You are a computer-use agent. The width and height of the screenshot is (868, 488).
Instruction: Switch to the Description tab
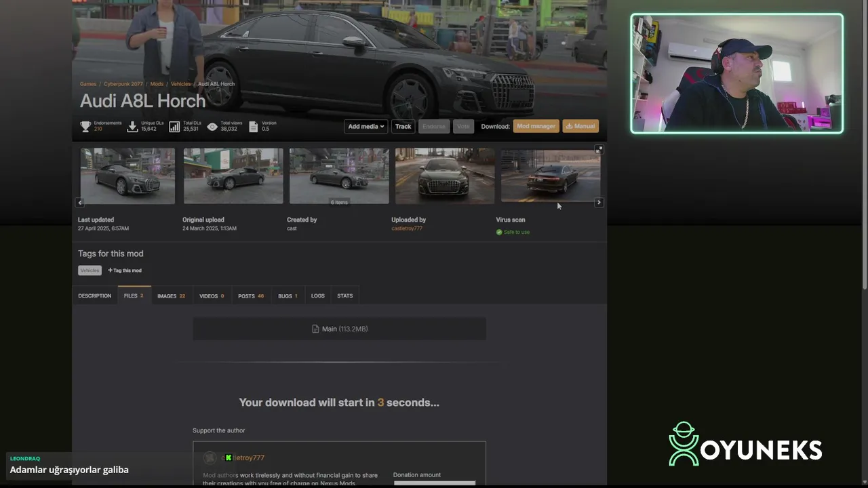click(x=94, y=296)
